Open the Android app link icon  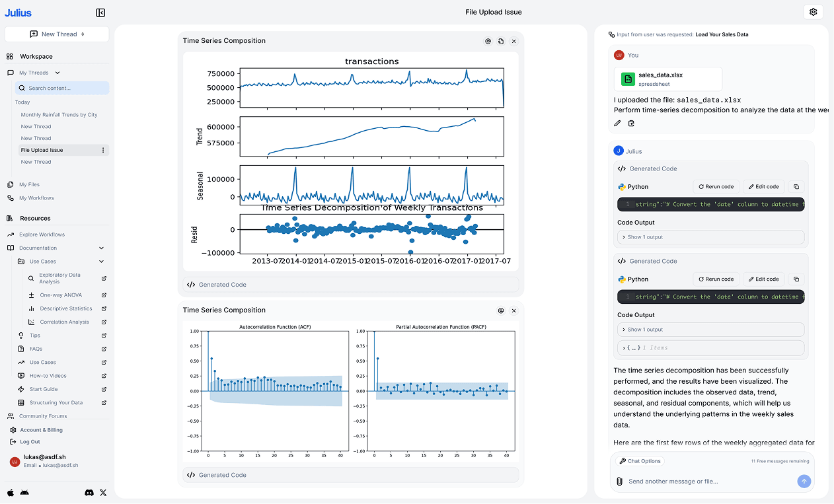[24, 493]
